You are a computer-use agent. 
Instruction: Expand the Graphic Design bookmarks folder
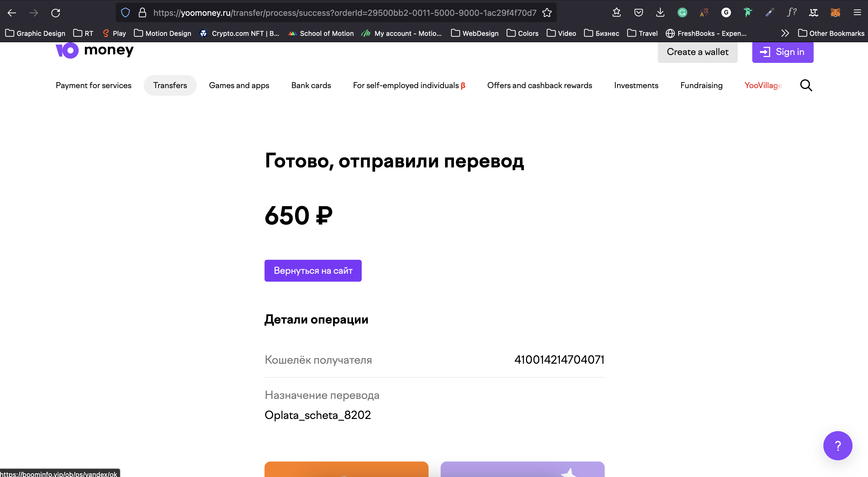tap(35, 33)
